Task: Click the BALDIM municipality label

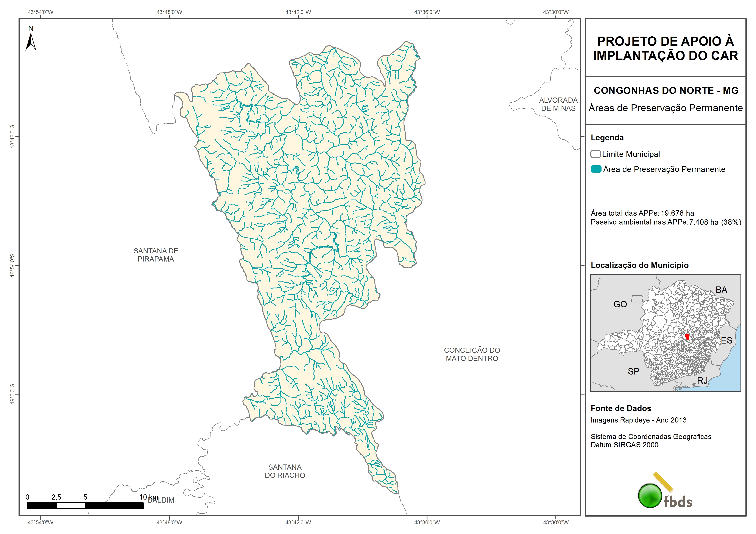Action: pyautogui.click(x=163, y=500)
